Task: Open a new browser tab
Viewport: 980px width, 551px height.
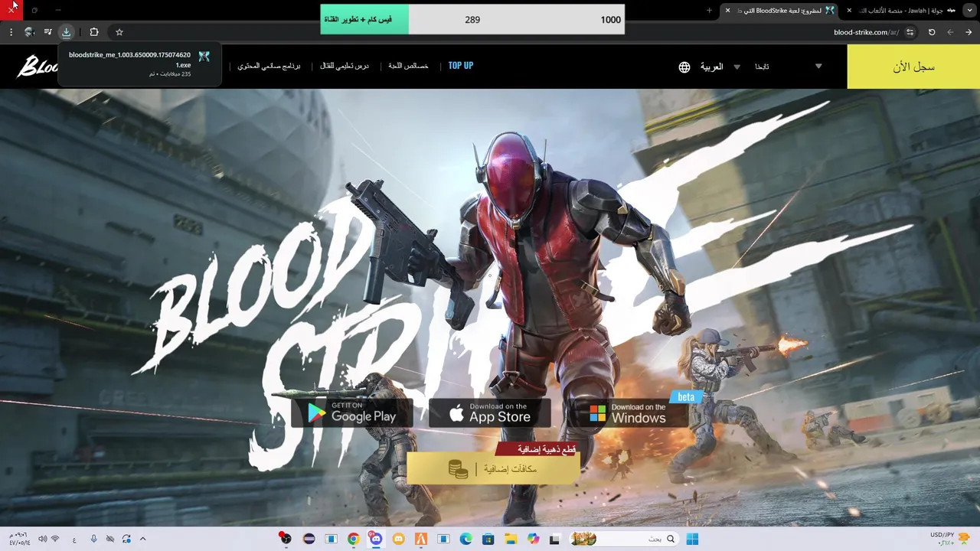Action: pyautogui.click(x=709, y=10)
